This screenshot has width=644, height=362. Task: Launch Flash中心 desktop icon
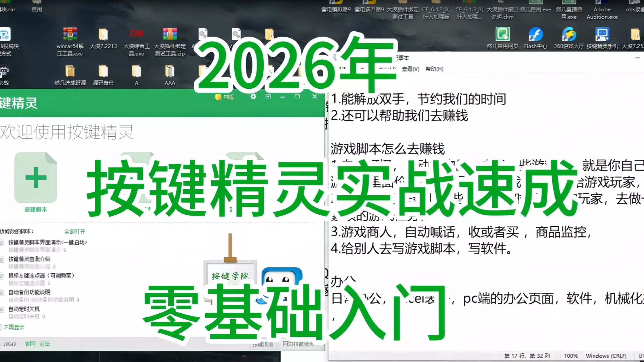coord(536,38)
